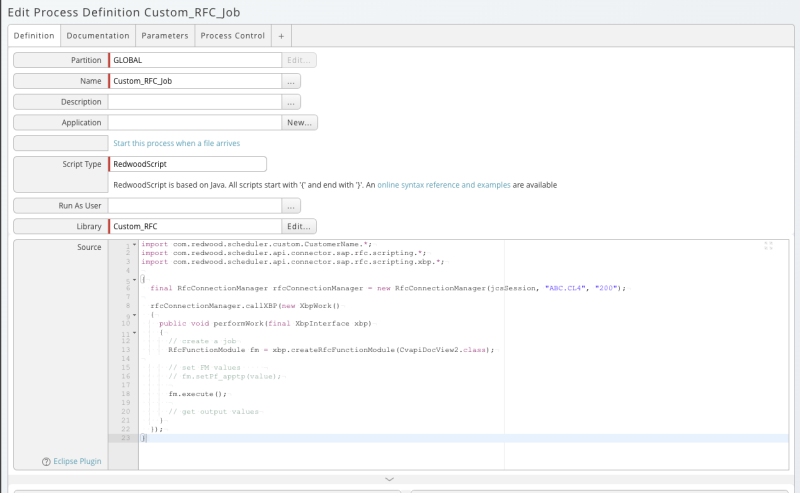Open the Process Control tab
This screenshot has height=493, width=800.
(233, 36)
